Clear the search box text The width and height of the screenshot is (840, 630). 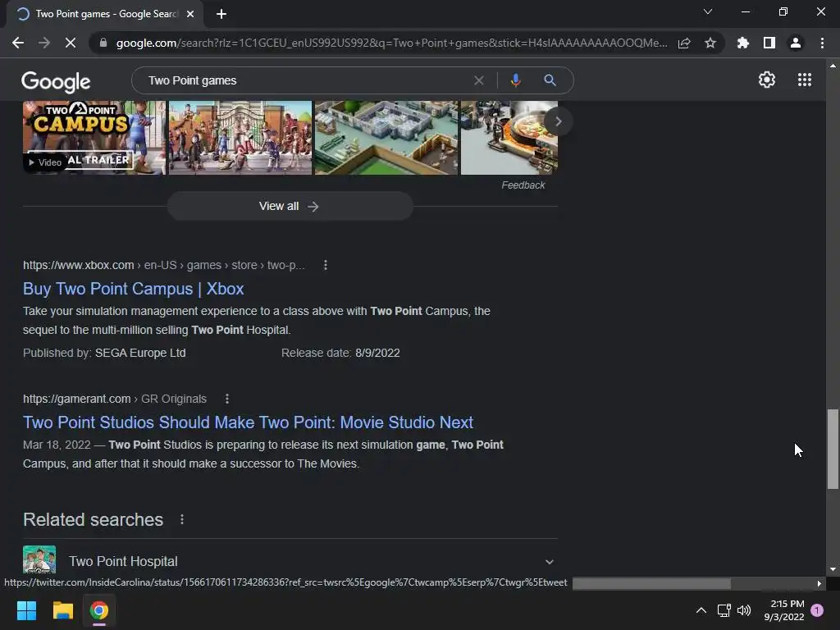[479, 80]
